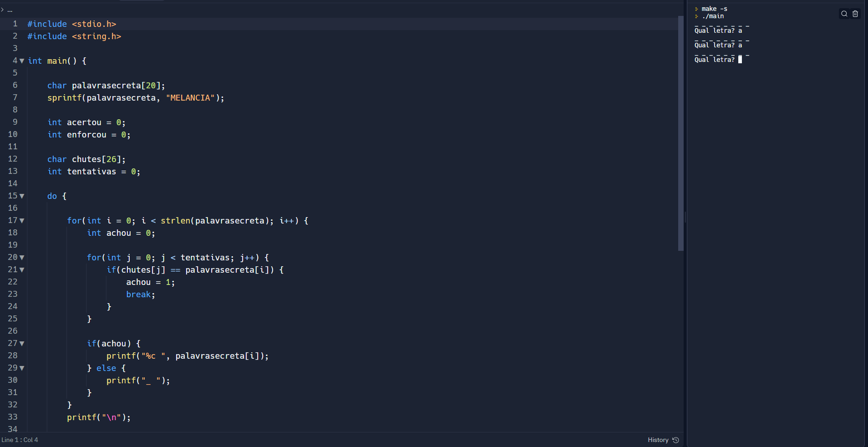Open the History label in the status bar

(658, 440)
